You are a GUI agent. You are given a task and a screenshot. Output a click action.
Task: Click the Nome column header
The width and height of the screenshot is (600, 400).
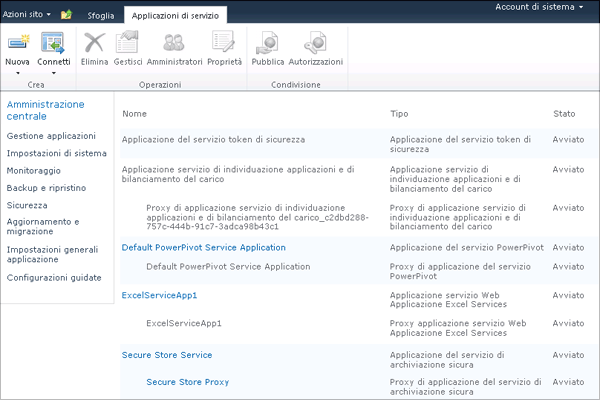pos(134,114)
